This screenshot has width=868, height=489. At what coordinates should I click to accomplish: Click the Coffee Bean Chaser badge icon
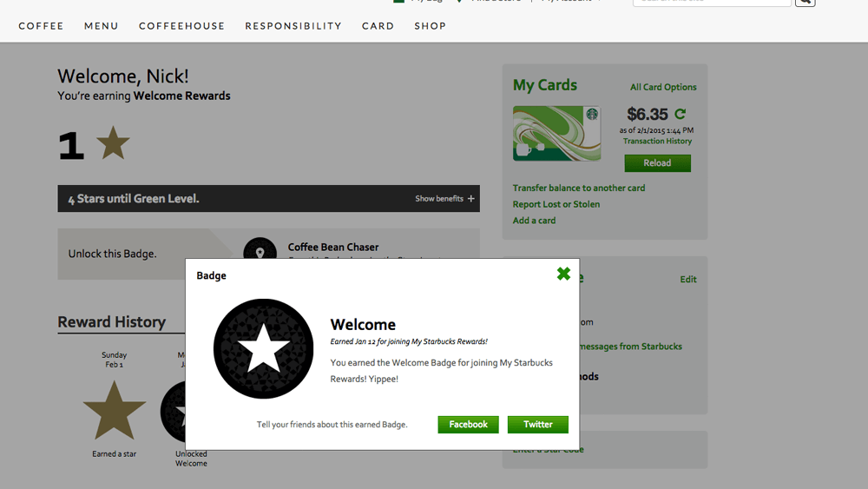coord(260,251)
